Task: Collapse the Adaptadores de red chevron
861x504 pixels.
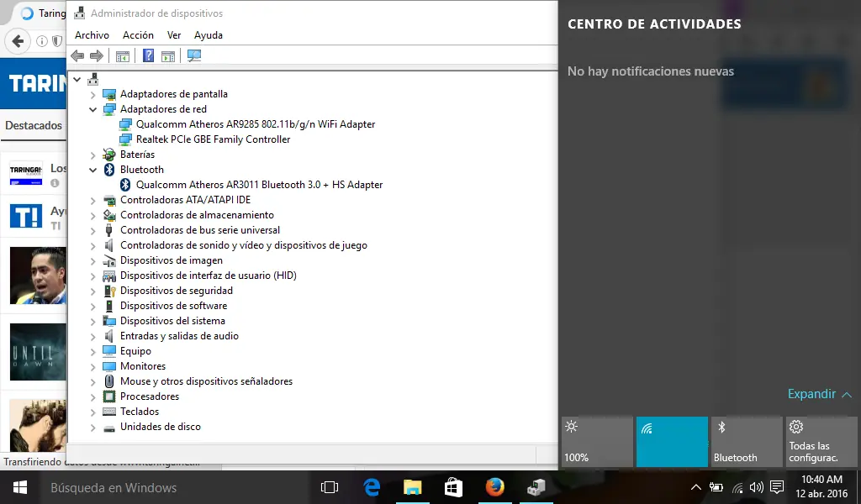Action: 92,110
